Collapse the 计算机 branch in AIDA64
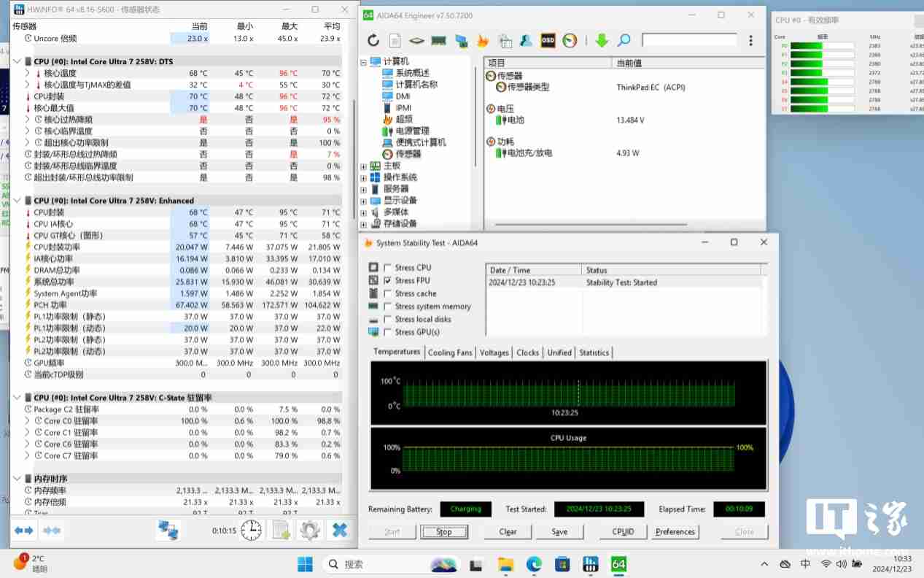This screenshot has height=578, width=924. pos(362,61)
